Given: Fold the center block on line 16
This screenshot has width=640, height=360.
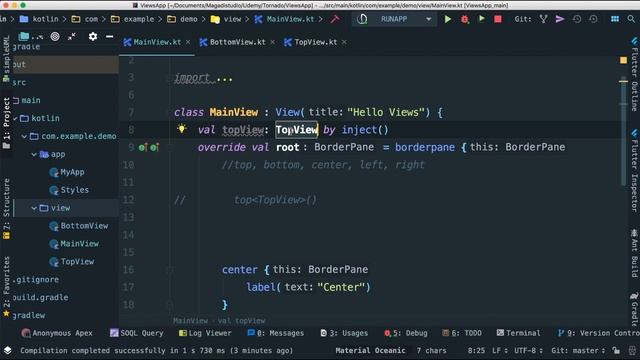Looking at the screenshot, I should click(170, 270).
